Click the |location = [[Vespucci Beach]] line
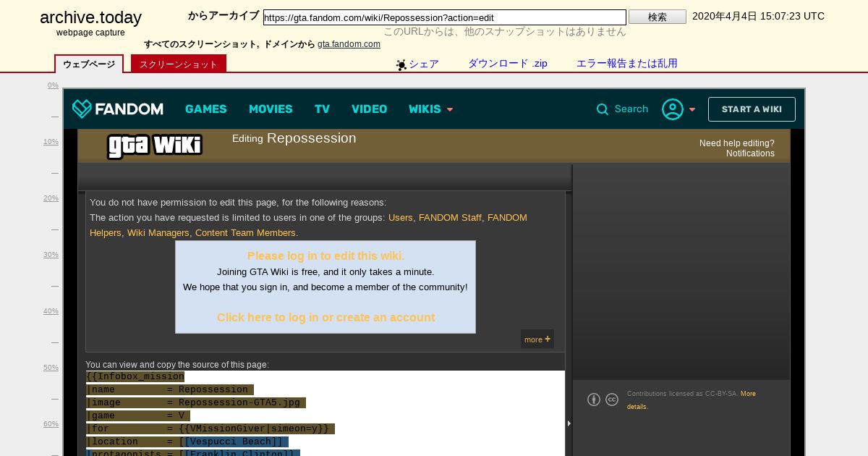The height and width of the screenshot is (456, 868). tap(187, 442)
